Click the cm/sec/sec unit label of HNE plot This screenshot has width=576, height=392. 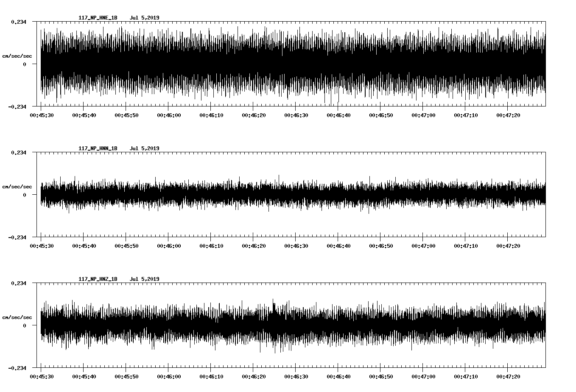tap(17, 56)
